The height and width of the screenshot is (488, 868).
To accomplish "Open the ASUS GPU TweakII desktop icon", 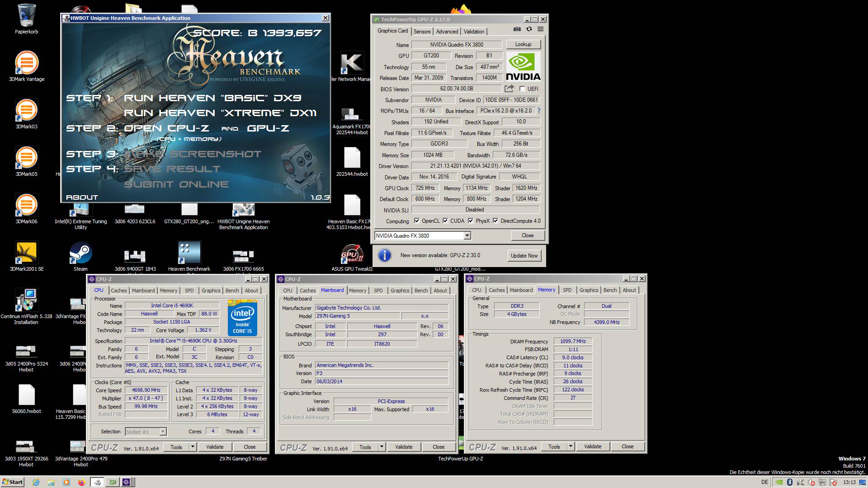I will click(352, 258).
